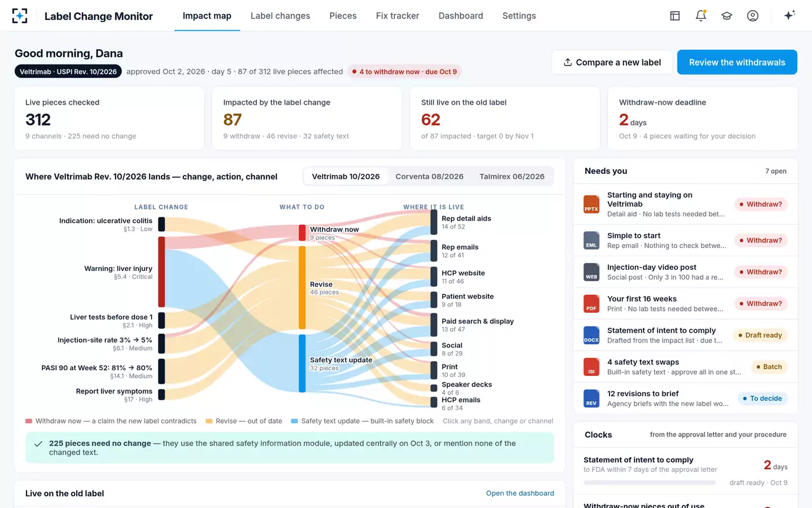Click the orange Revise node in chart
812x508 pixels.
[x=302, y=287]
